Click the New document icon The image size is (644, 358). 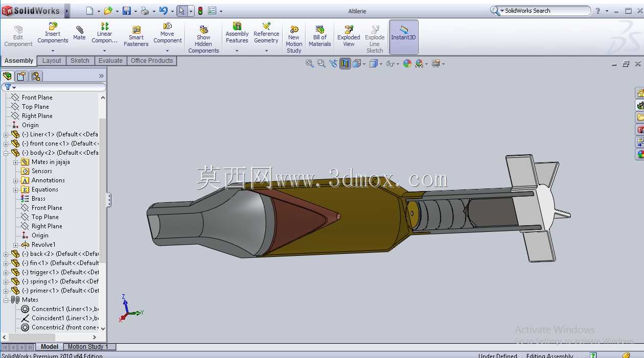tap(90, 11)
